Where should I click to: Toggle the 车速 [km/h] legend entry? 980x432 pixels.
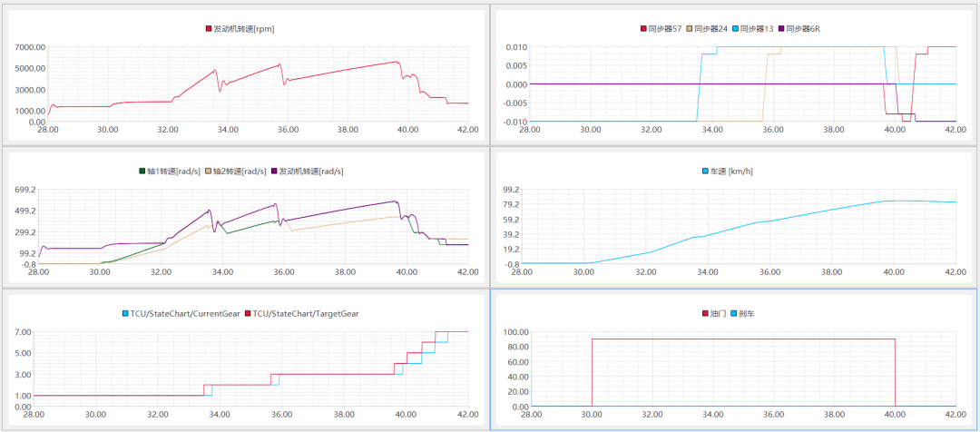(726, 172)
